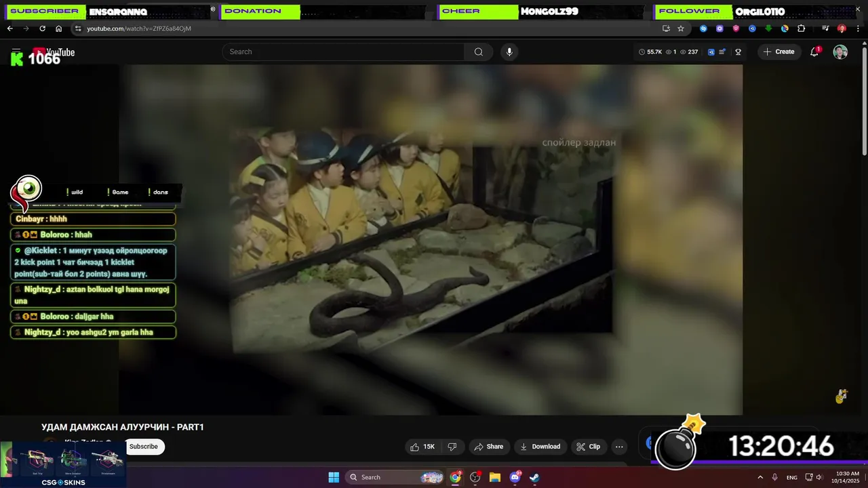Open the colorful circle extension
This screenshot has height=488, width=868.
(x=785, y=28)
